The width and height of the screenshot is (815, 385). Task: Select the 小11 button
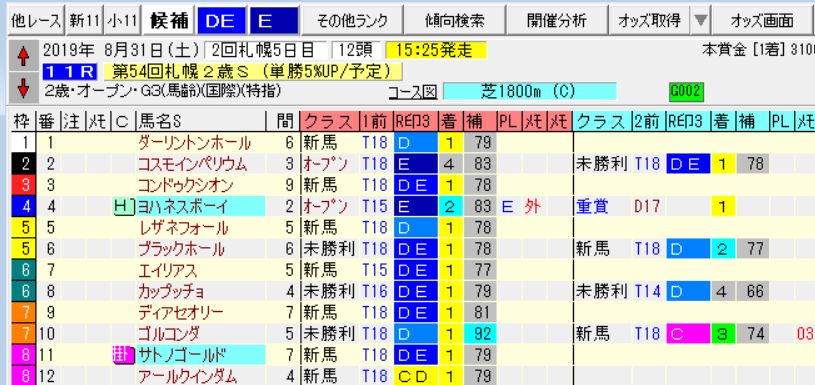tap(123, 21)
